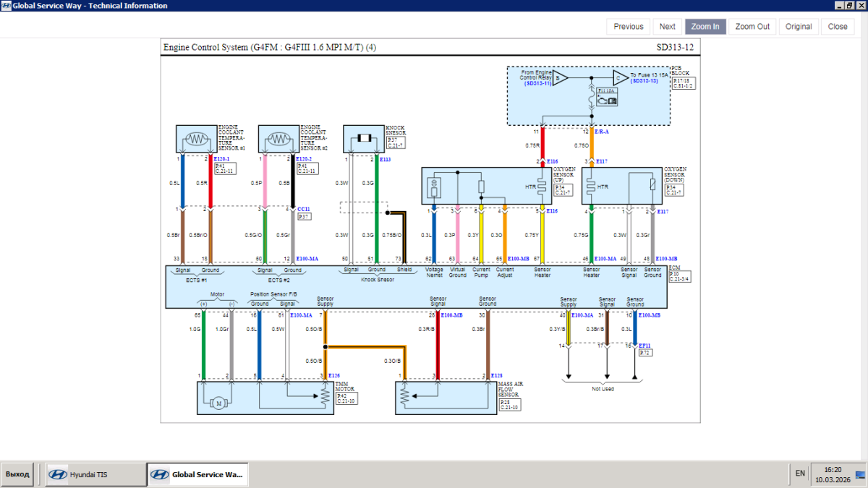Click the 0.75R red wire label
This screenshot has height=488, width=868.
[x=532, y=145]
